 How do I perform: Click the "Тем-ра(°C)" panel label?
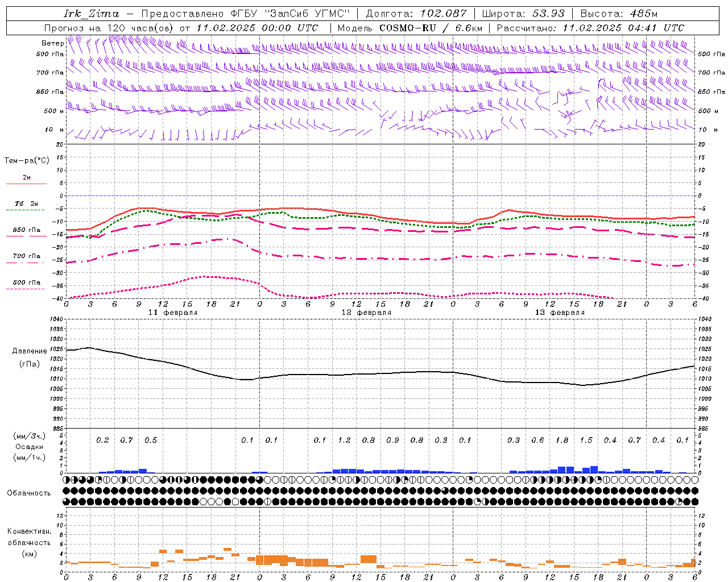coord(27,161)
